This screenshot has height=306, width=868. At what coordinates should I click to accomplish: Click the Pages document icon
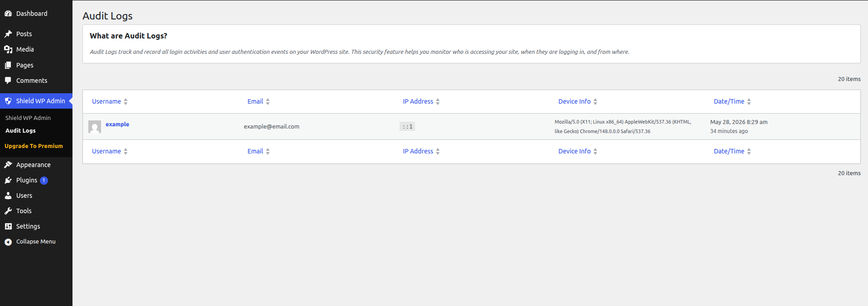click(8, 65)
